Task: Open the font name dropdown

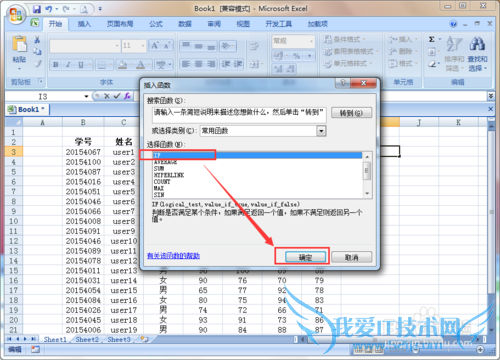Action: (x=117, y=46)
